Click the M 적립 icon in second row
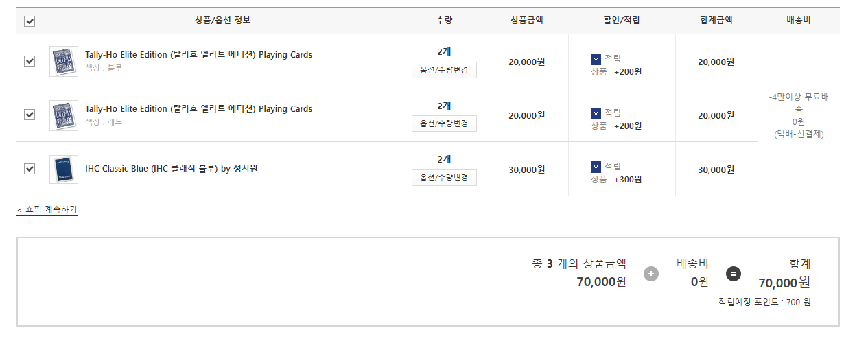This screenshot has height=354, width=868. coord(596,113)
